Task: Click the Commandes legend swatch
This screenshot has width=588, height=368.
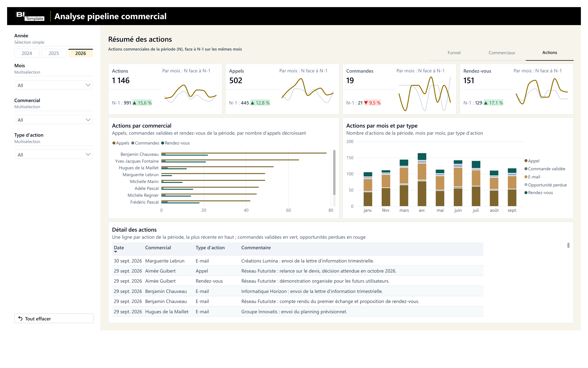Action: (133, 143)
